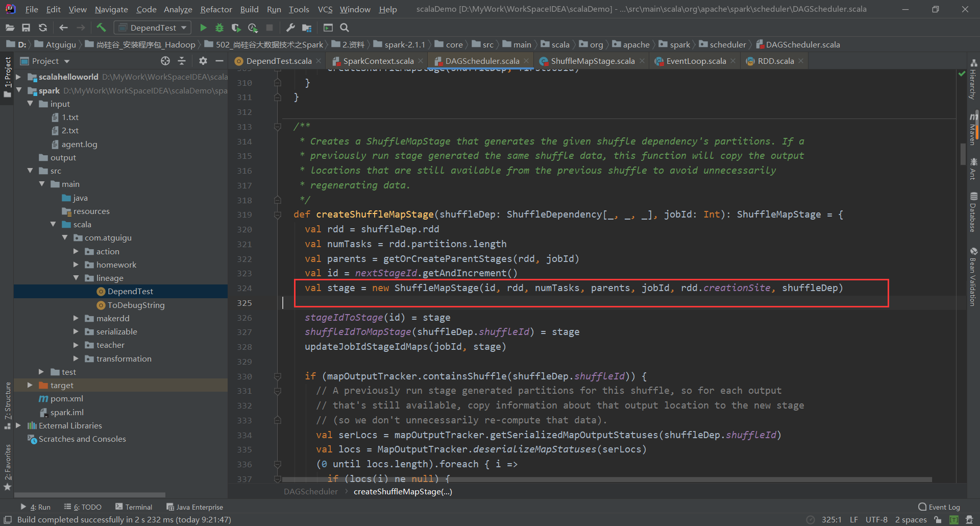Switch to the ShuffleMapStage.scala tab

coord(593,61)
